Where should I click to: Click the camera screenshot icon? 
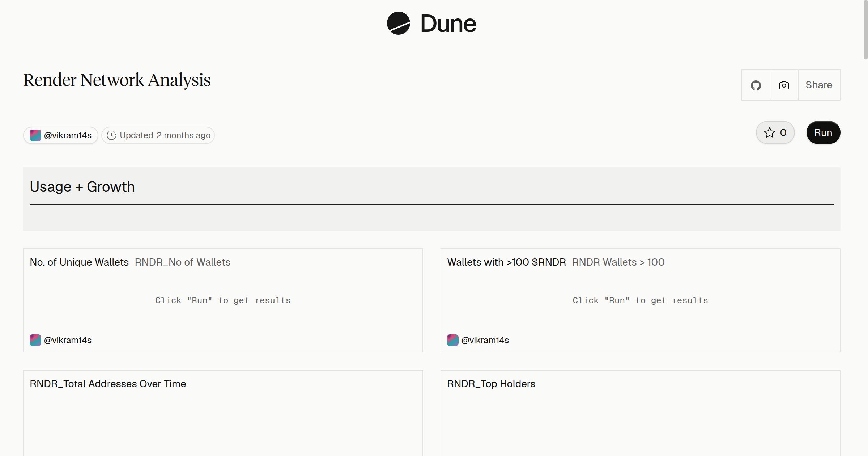(x=784, y=85)
